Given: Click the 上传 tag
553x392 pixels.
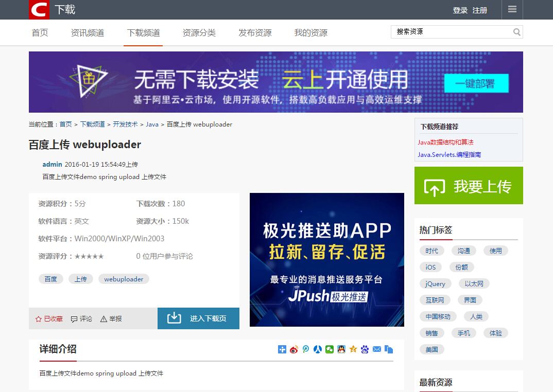Looking at the screenshot, I should 80,279.
